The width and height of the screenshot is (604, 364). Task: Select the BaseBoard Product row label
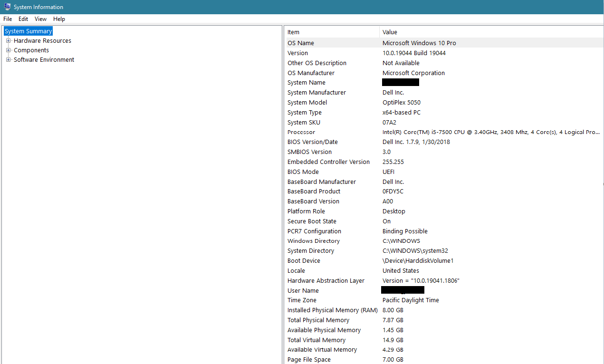click(314, 192)
